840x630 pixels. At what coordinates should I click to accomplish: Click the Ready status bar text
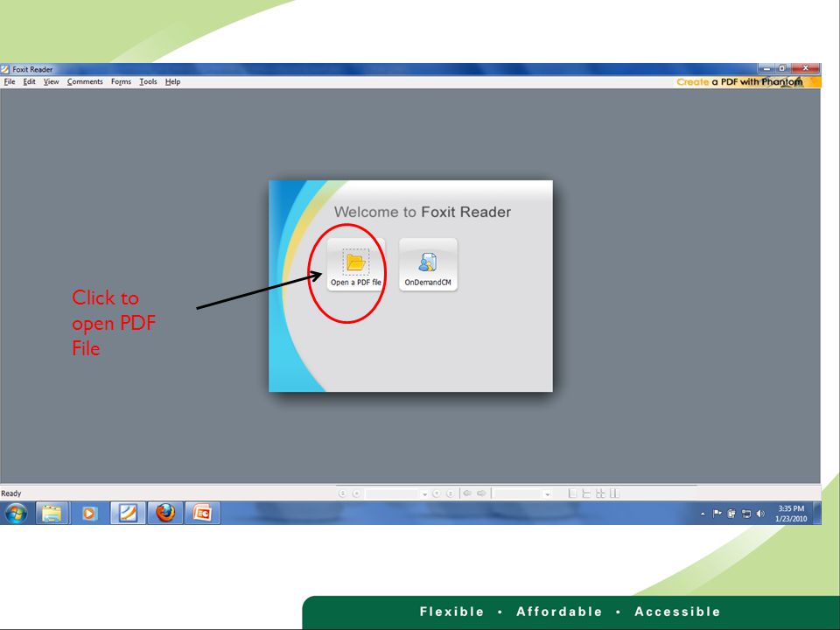11,493
